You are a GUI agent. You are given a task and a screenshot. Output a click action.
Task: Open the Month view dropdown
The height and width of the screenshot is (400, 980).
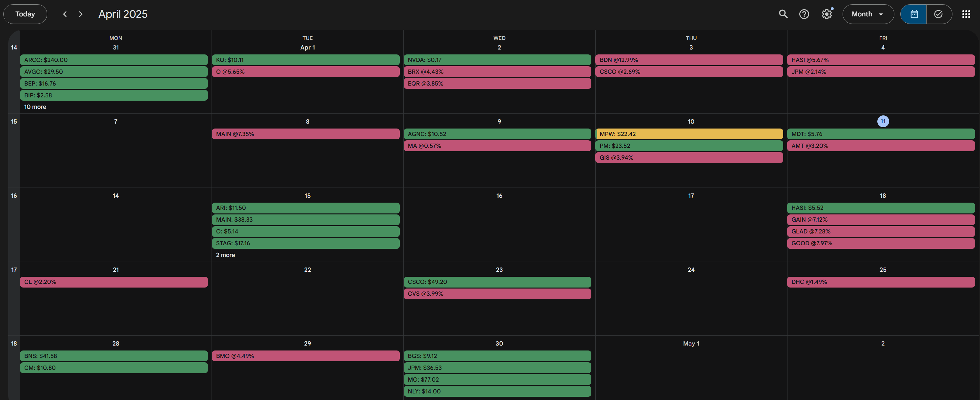pyautogui.click(x=868, y=14)
